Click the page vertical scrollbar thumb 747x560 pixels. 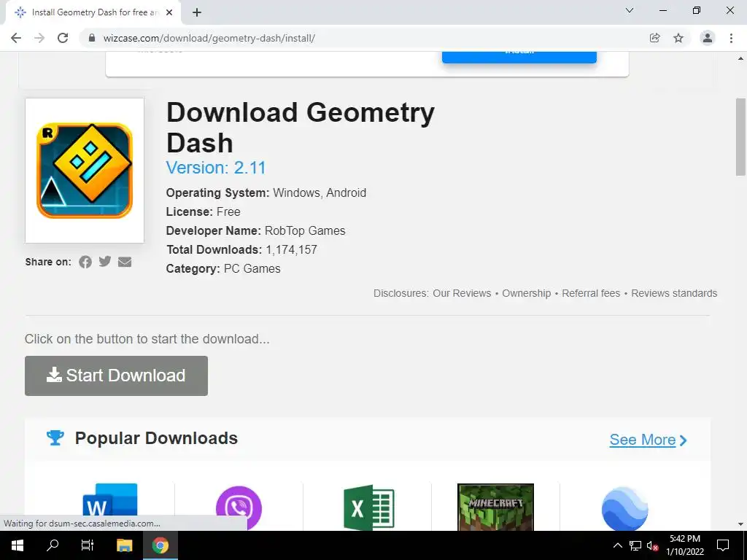(741, 137)
